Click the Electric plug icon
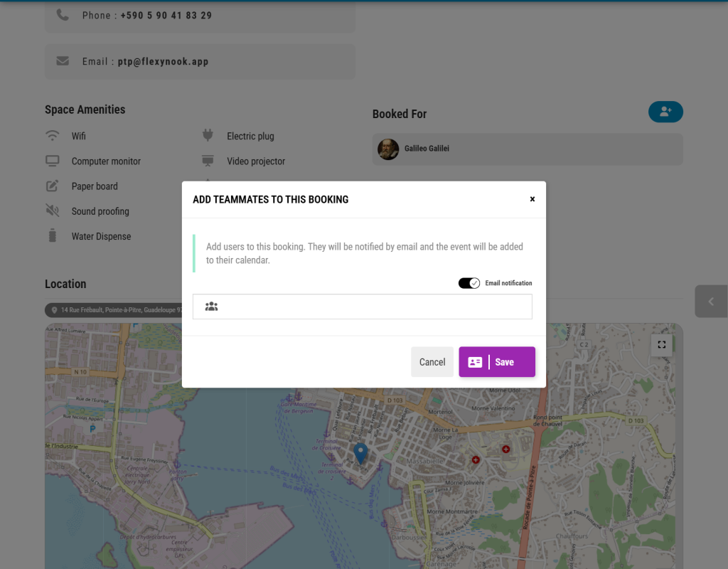728x569 pixels. point(208,135)
